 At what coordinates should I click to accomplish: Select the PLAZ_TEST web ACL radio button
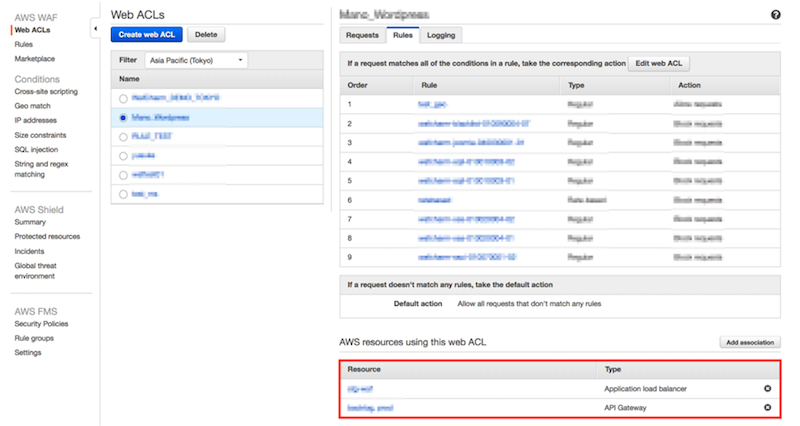pyautogui.click(x=123, y=137)
